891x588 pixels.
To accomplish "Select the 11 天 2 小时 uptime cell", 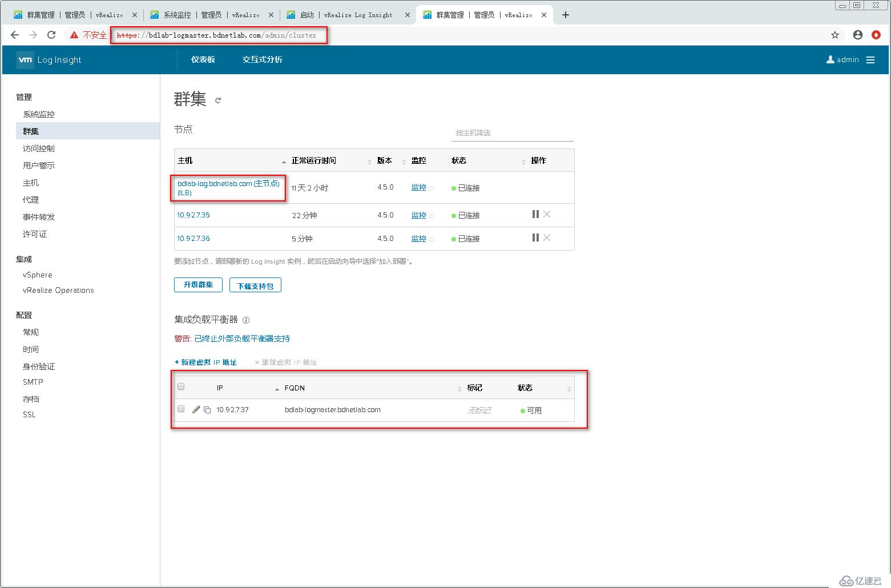I will coord(310,188).
